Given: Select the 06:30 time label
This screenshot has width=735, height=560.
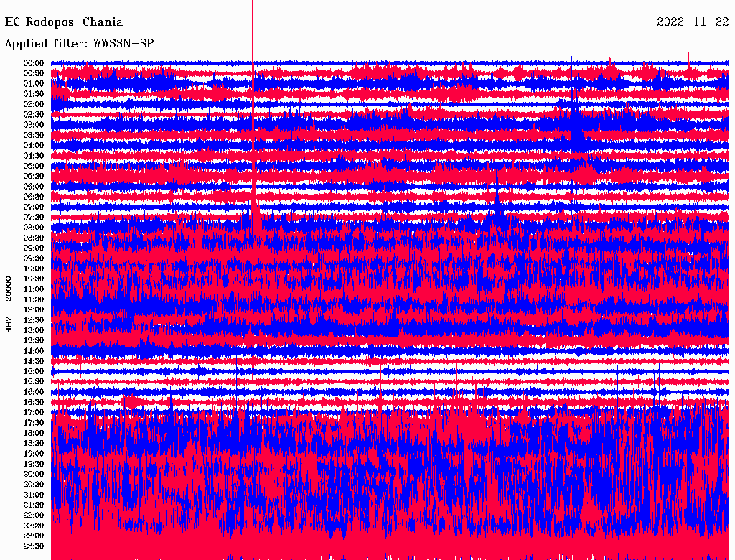Looking at the screenshot, I should tap(34, 197).
